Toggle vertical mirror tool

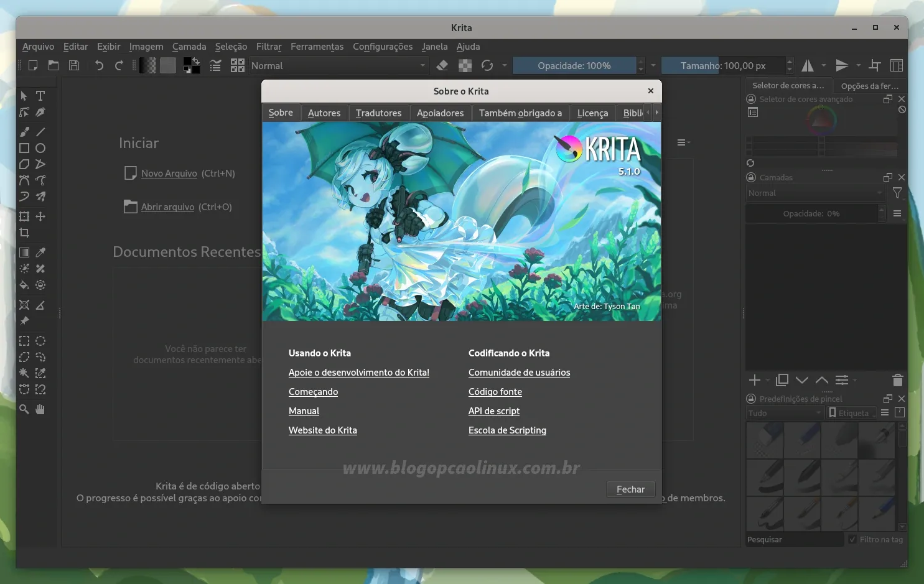pos(842,65)
